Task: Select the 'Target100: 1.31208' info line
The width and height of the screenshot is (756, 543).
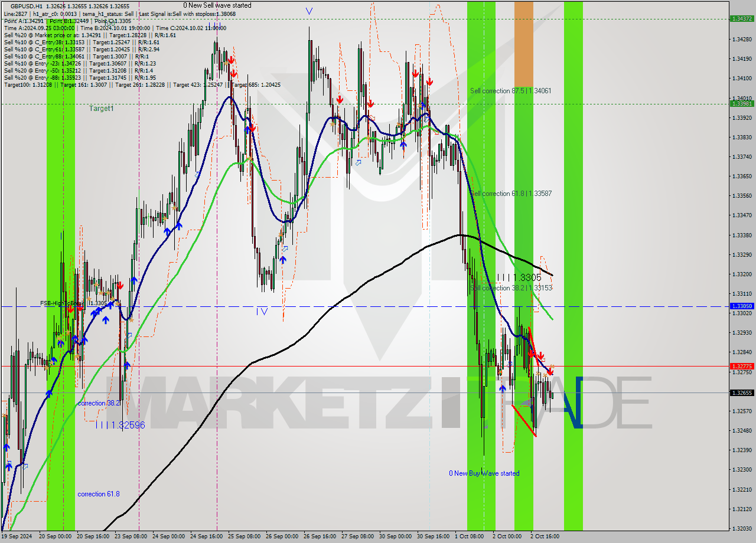Action: (x=142, y=84)
